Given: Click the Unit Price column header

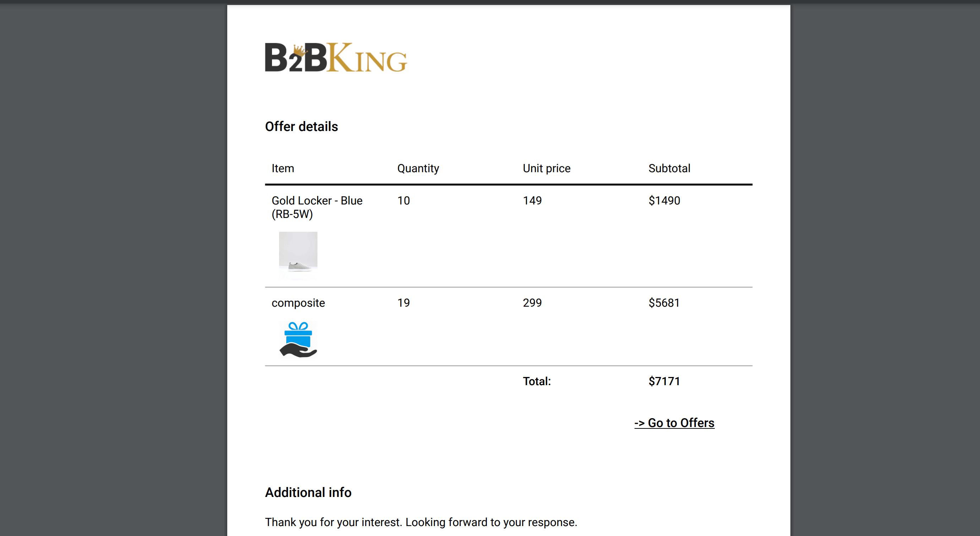Looking at the screenshot, I should (x=546, y=168).
